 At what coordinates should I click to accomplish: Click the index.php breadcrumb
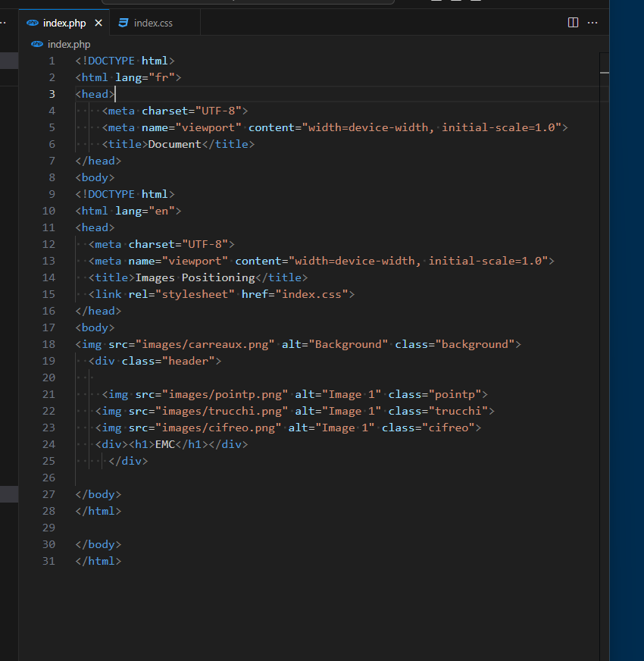tap(69, 44)
